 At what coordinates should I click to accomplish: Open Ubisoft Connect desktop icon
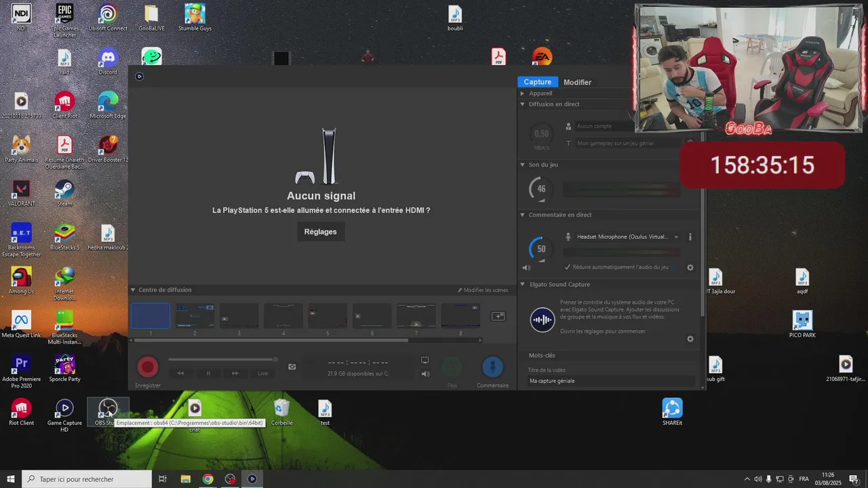click(x=108, y=18)
